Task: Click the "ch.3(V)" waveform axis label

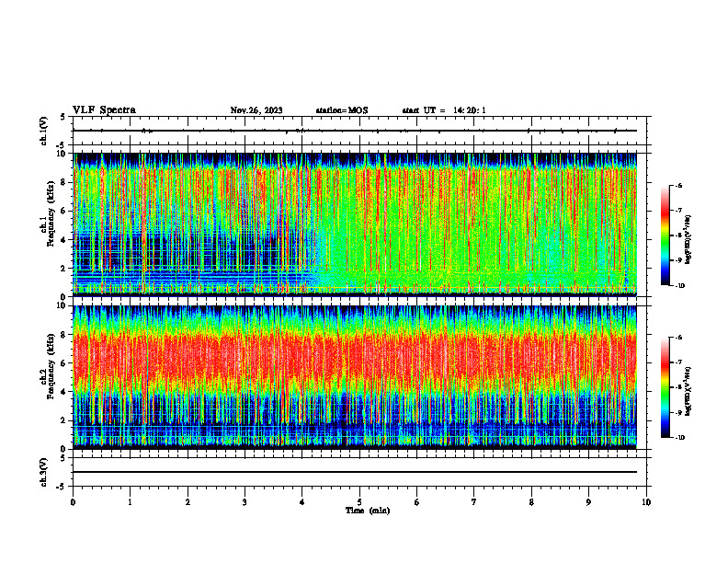Action: tap(44, 472)
